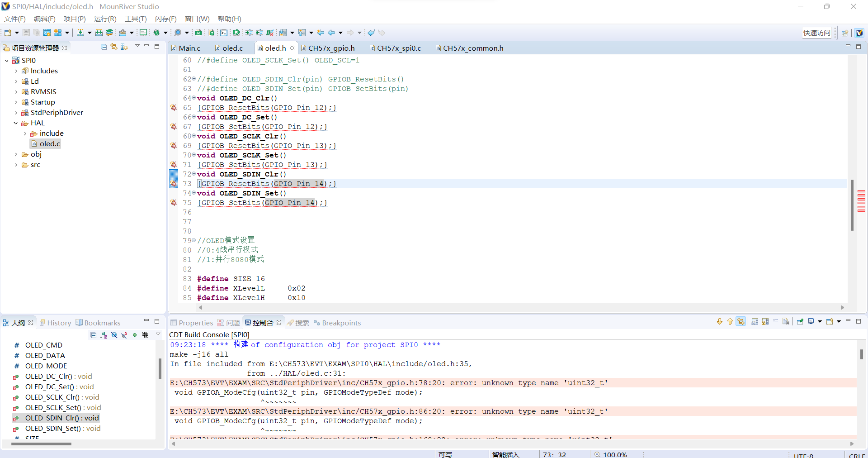Click the Back navigation arrow
This screenshot has height=458, width=868.
pos(331,33)
